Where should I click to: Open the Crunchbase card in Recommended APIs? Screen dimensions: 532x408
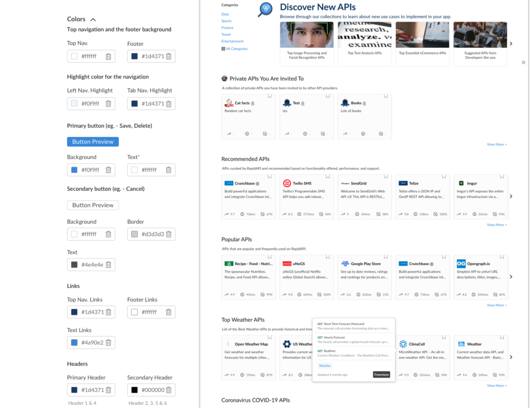tap(248, 197)
